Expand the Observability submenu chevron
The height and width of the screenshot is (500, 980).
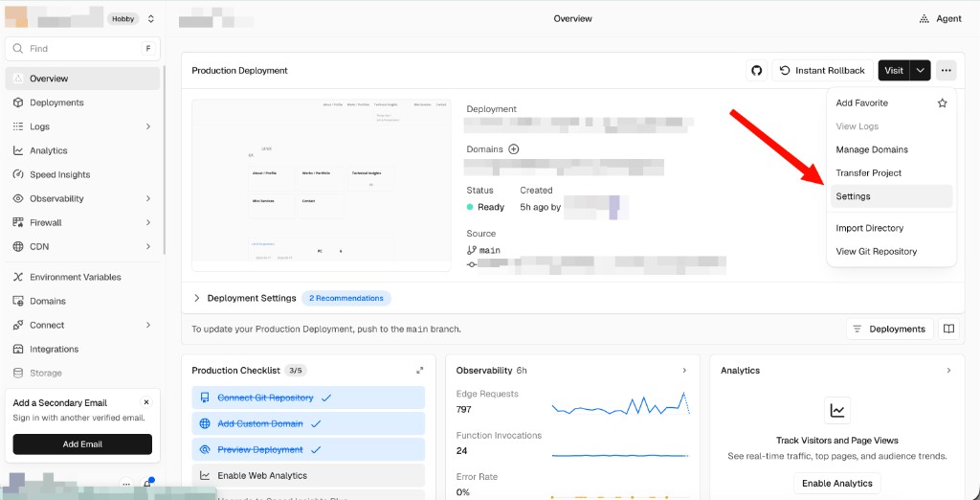[x=148, y=198]
